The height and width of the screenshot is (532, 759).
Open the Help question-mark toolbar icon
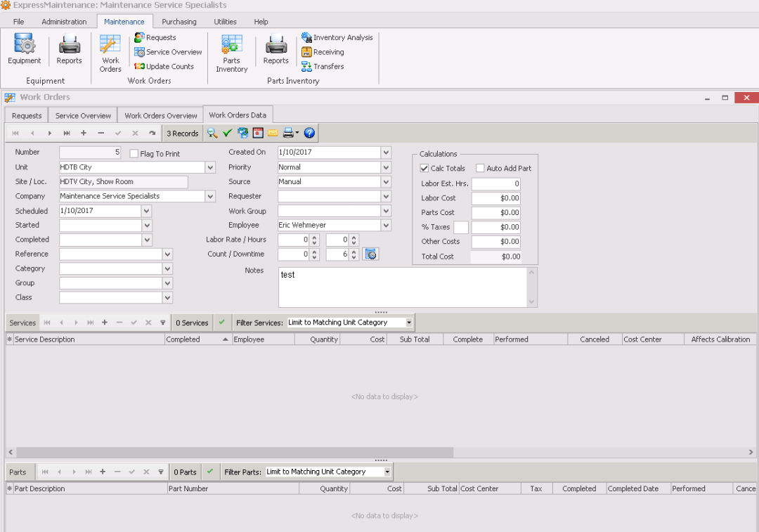tap(310, 133)
